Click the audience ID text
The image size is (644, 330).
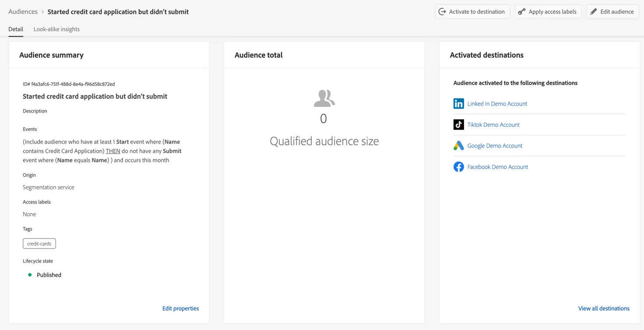(x=69, y=84)
